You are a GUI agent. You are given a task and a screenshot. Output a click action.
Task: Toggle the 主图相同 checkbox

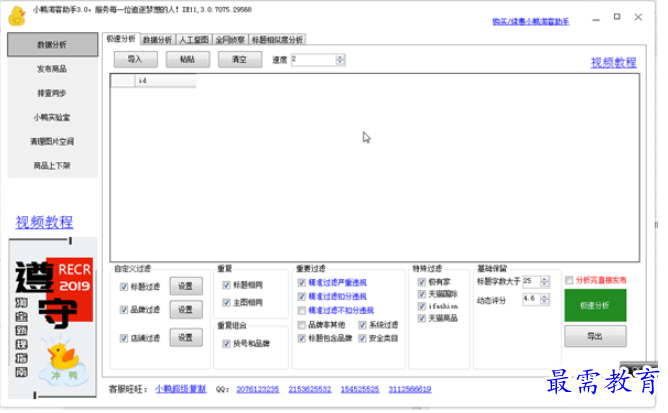(x=227, y=303)
